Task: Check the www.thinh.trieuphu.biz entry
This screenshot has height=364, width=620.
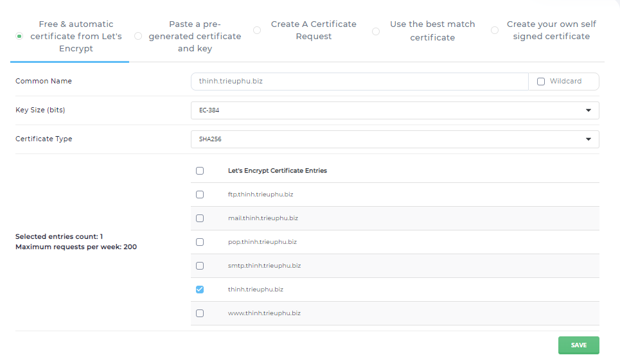Action: 200,313
